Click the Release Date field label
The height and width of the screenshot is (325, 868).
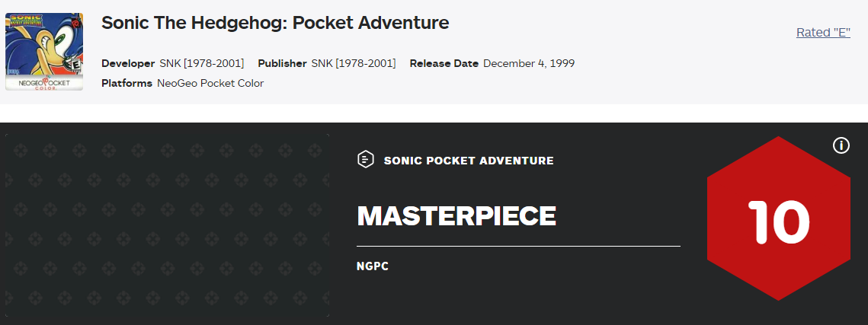[x=444, y=63]
